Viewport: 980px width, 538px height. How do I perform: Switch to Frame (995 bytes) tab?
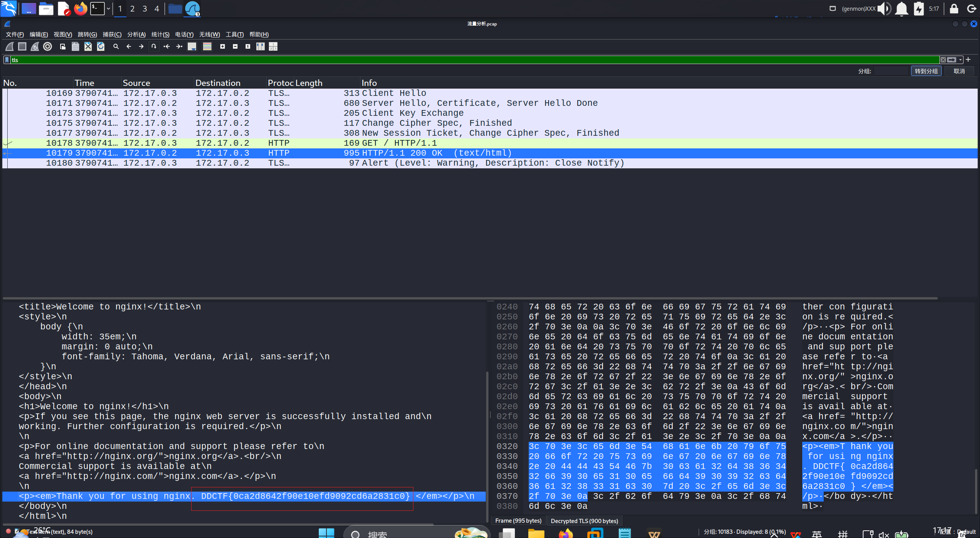click(x=518, y=521)
